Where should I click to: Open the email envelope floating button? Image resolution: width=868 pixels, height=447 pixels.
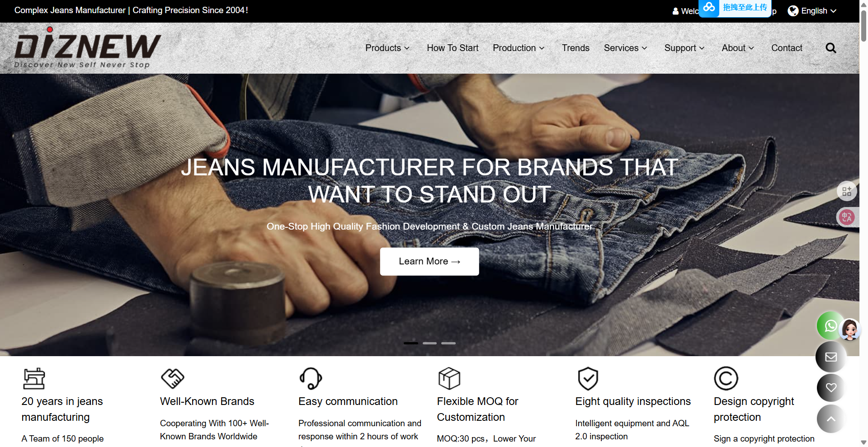pyautogui.click(x=831, y=357)
